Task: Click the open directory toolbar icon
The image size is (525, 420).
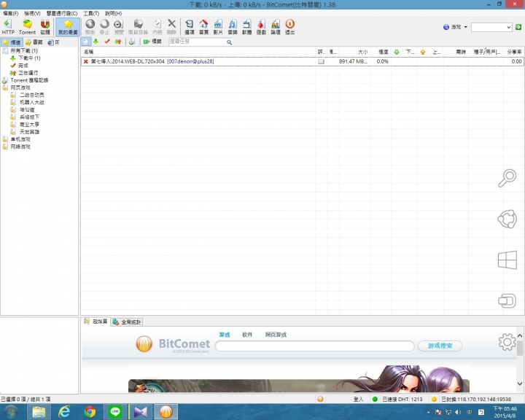Action: [138, 27]
